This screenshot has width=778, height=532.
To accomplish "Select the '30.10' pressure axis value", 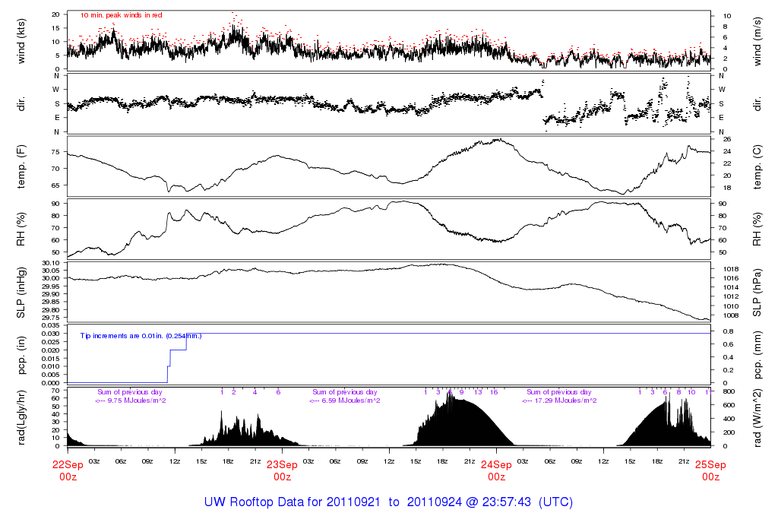I will [x=51, y=263].
